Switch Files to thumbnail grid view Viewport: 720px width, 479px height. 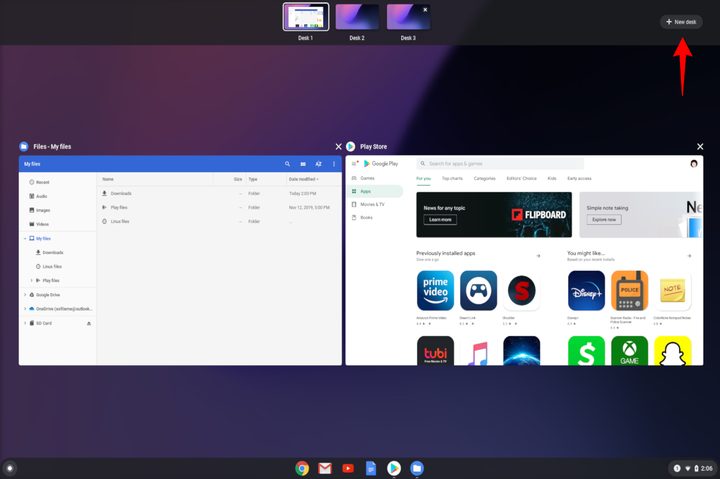point(303,164)
